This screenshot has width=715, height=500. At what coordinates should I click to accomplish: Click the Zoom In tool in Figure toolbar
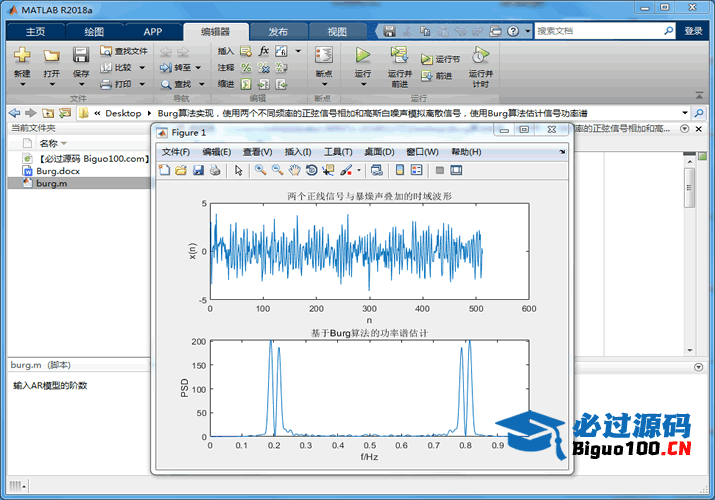[260, 170]
